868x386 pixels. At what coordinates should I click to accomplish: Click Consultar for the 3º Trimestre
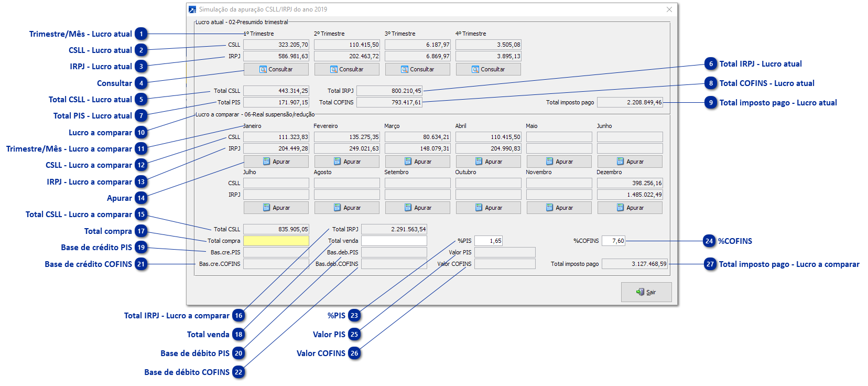[418, 69]
